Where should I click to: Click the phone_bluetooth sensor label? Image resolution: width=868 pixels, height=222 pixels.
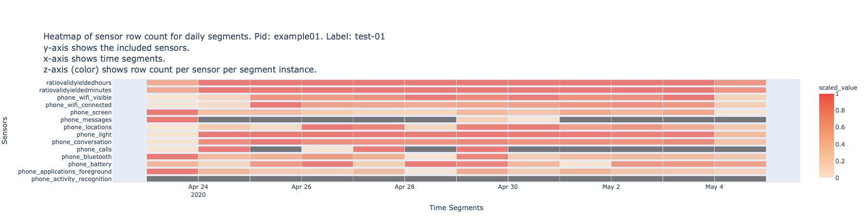point(86,157)
